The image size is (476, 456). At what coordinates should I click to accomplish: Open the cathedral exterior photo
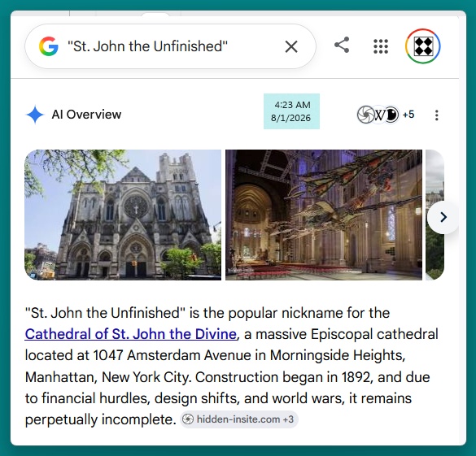123,215
